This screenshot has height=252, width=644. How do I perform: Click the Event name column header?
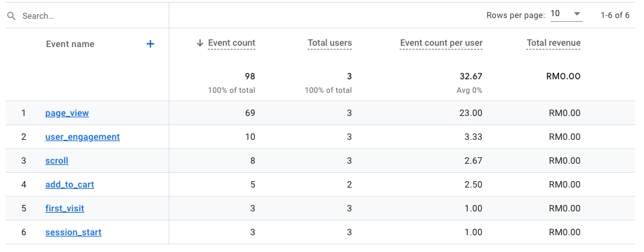tap(70, 44)
